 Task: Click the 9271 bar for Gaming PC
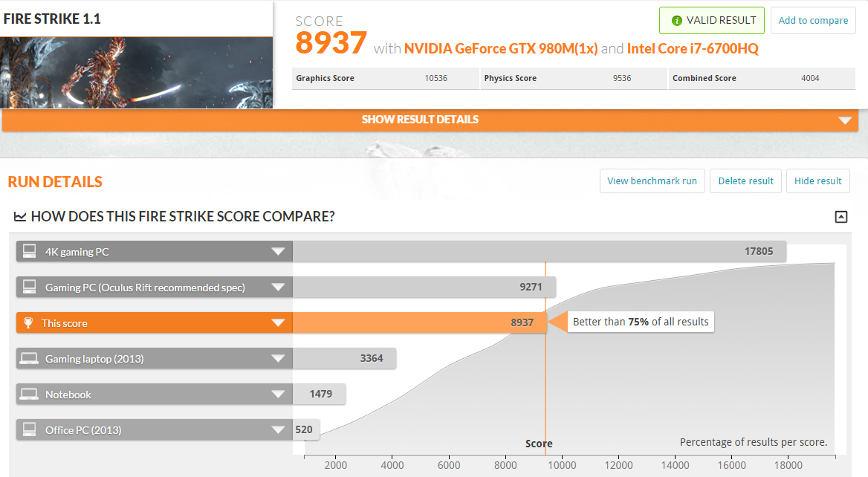click(424, 287)
